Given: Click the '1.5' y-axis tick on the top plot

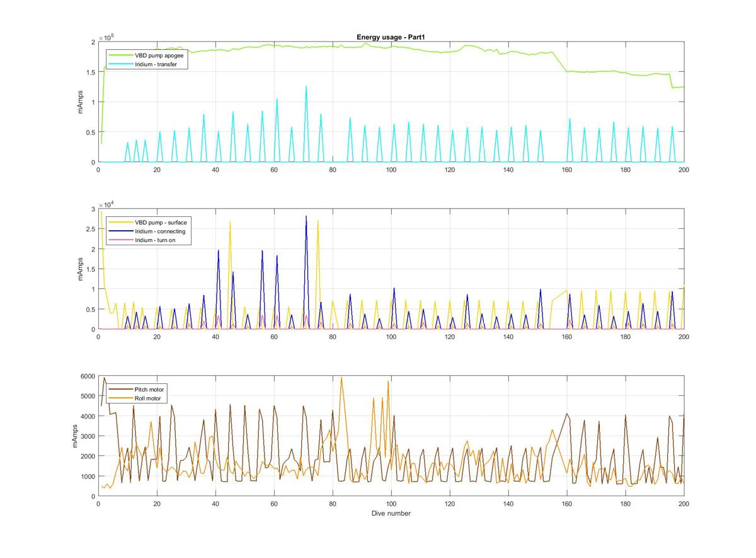Looking at the screenshot, I should click(x=89, y=72).
